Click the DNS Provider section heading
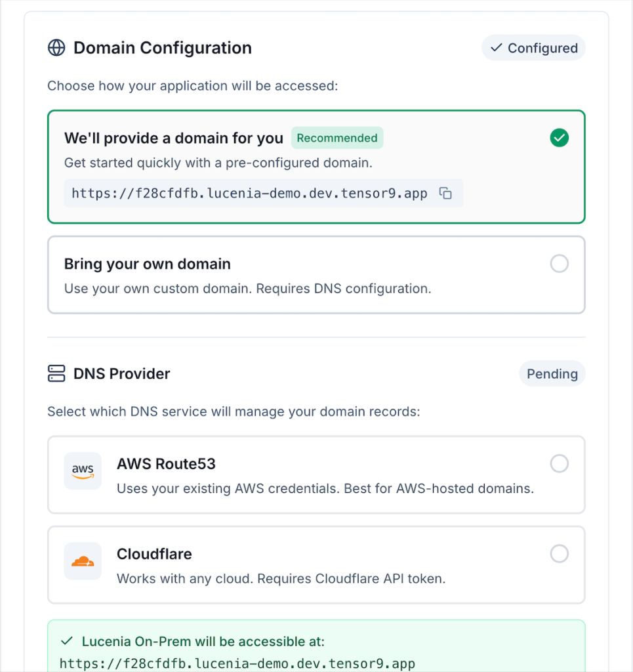 [121, 374]
